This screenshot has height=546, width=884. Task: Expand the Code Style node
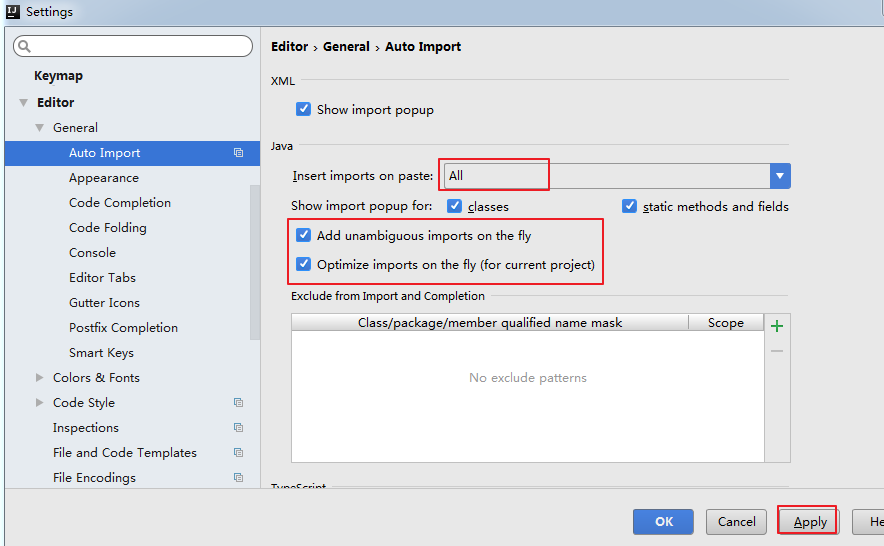click(x=39, y=403)
